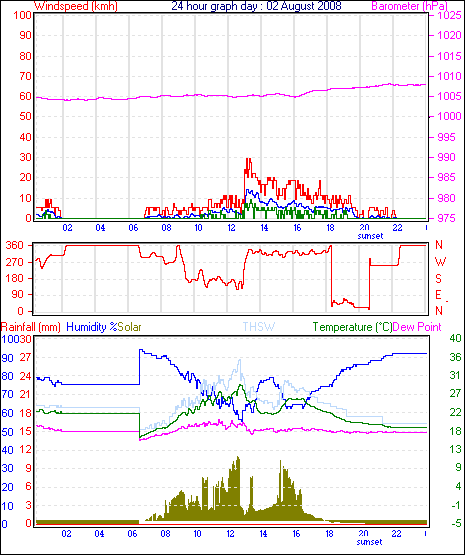This screenshot has width=465, height=556.
Task: Click the '100' windspeed scale value
Action: [22, 15]
